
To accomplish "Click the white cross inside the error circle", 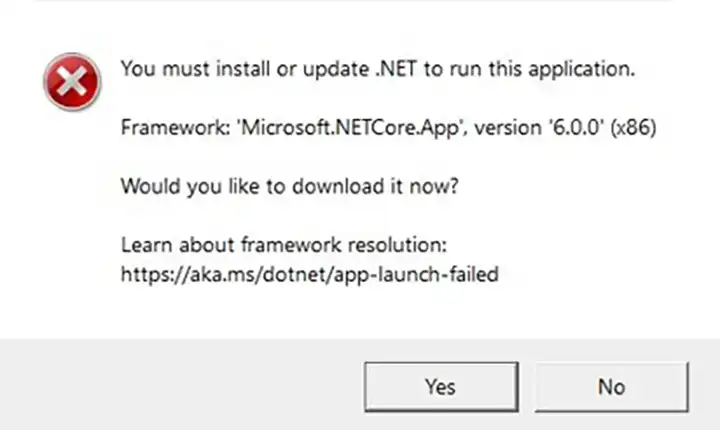I will (x=71, y=81).
